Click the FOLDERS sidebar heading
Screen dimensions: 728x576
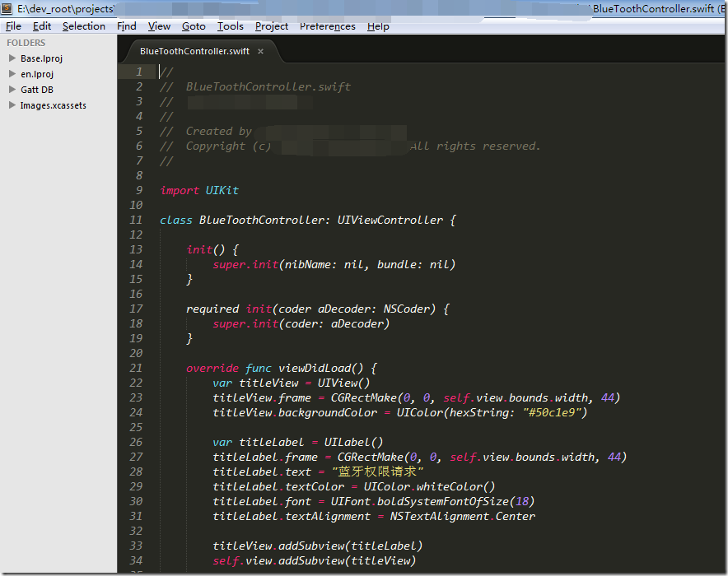coord(26,43)
